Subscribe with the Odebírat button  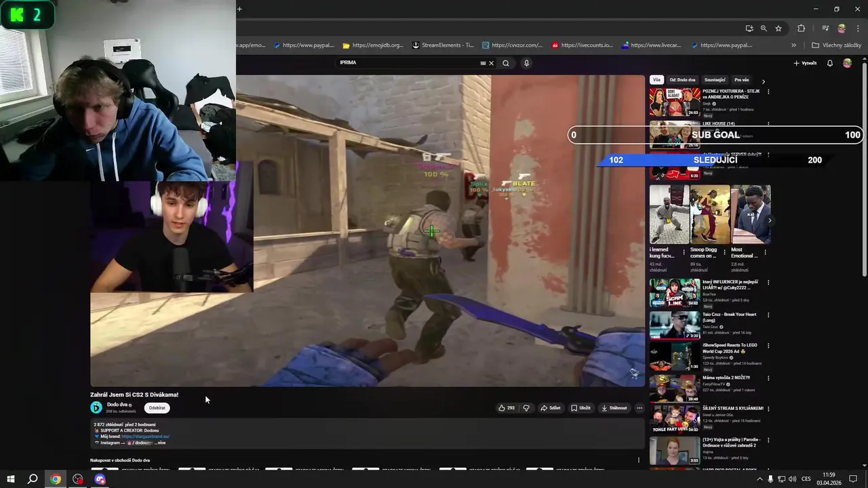[157, 408]
